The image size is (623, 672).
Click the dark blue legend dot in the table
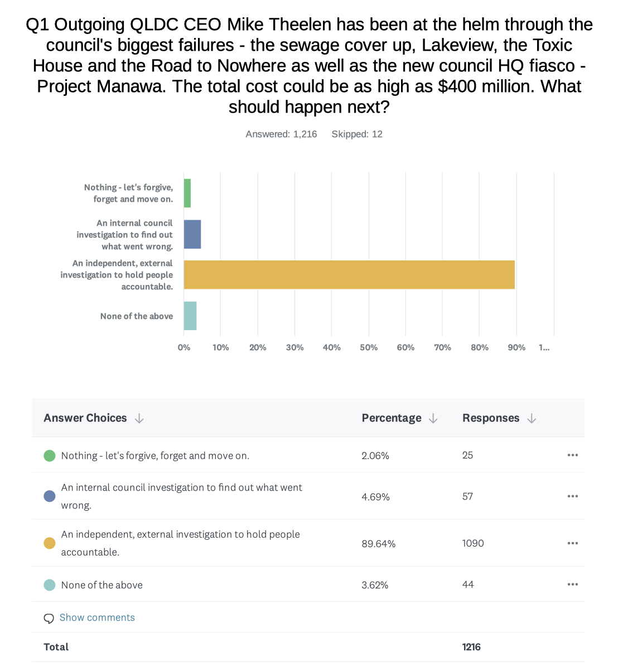click(50, 496)
